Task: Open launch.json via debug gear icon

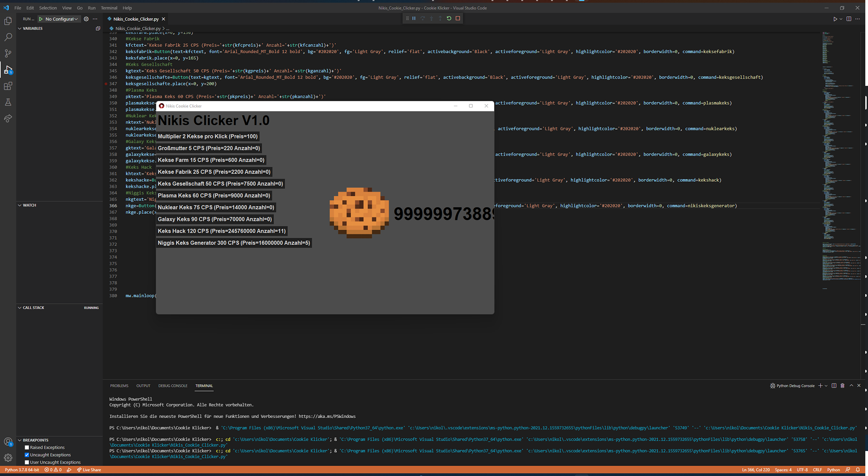Action: point(86,19)
